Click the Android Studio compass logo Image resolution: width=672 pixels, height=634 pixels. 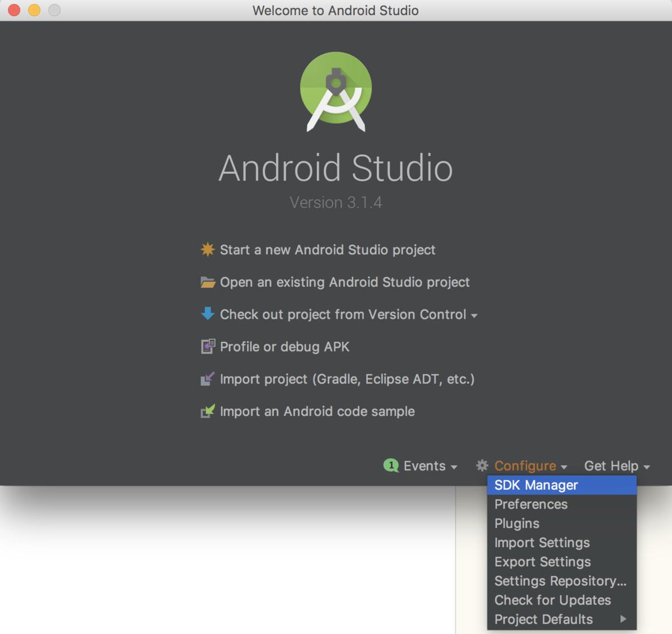click(336, 92)
